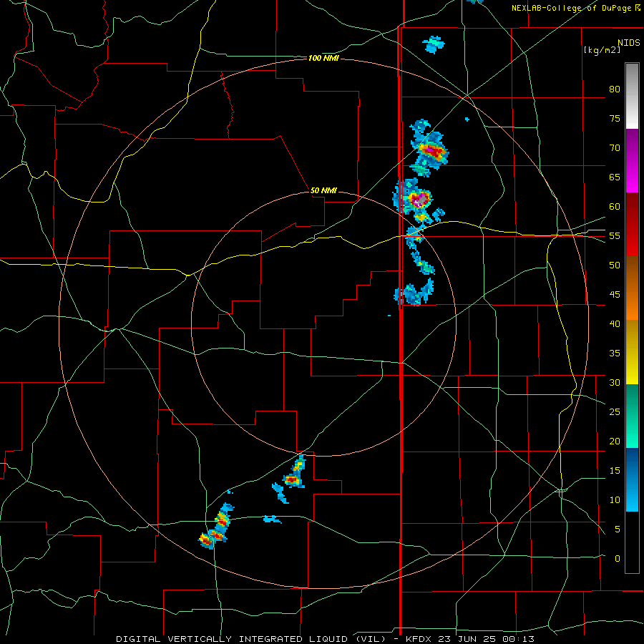Viewport: 644px width, 644px height.
Task: Click the scale value 35
Action: coord(615,353)
